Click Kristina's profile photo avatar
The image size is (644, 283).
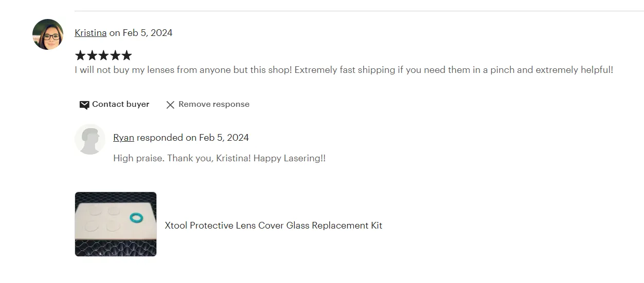point(48,34)
